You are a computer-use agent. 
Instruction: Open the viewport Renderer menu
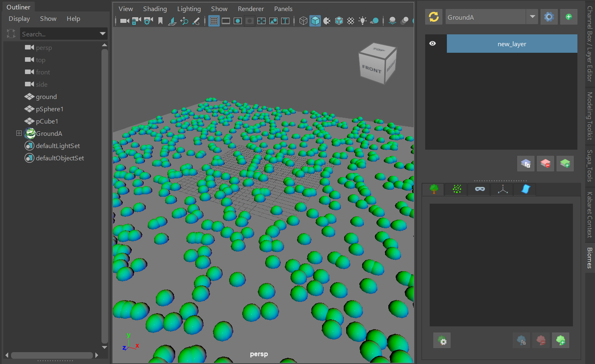[x=251, y=9]
